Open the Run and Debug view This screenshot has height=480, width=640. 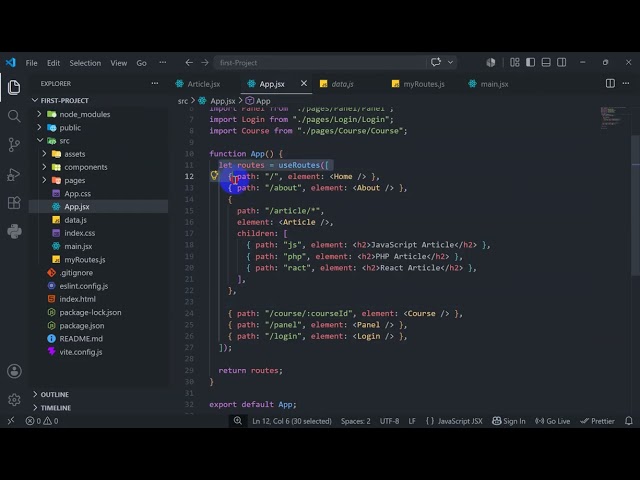(14, 174)
